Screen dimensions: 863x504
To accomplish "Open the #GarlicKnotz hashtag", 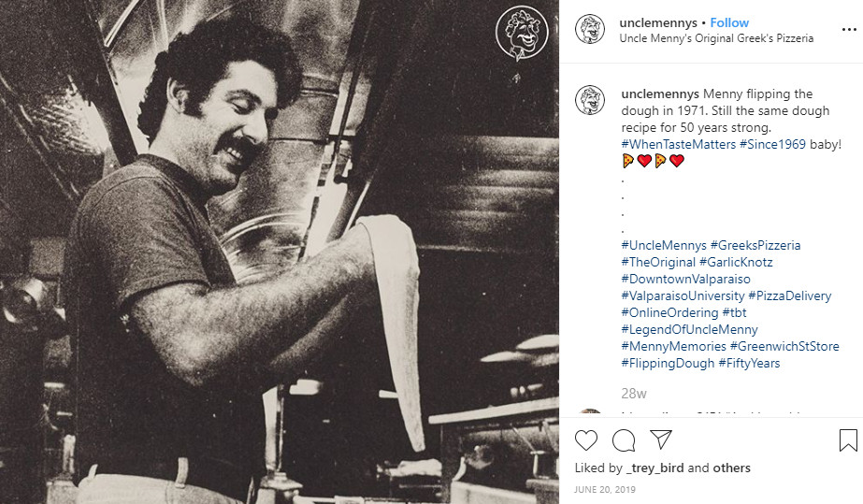I will point(736,262).
